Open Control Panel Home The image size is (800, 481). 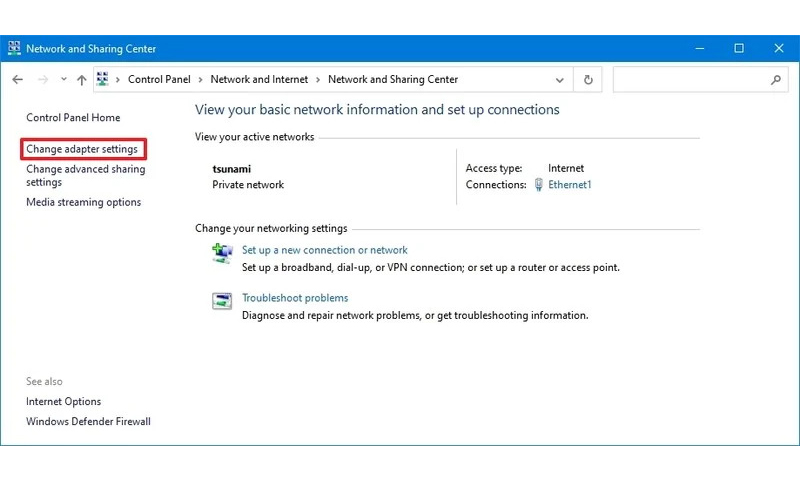(x=73, y=118)
